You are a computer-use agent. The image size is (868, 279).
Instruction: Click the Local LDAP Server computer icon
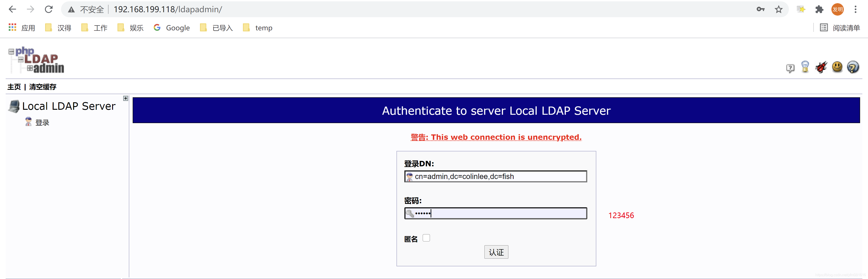(14, 106)
